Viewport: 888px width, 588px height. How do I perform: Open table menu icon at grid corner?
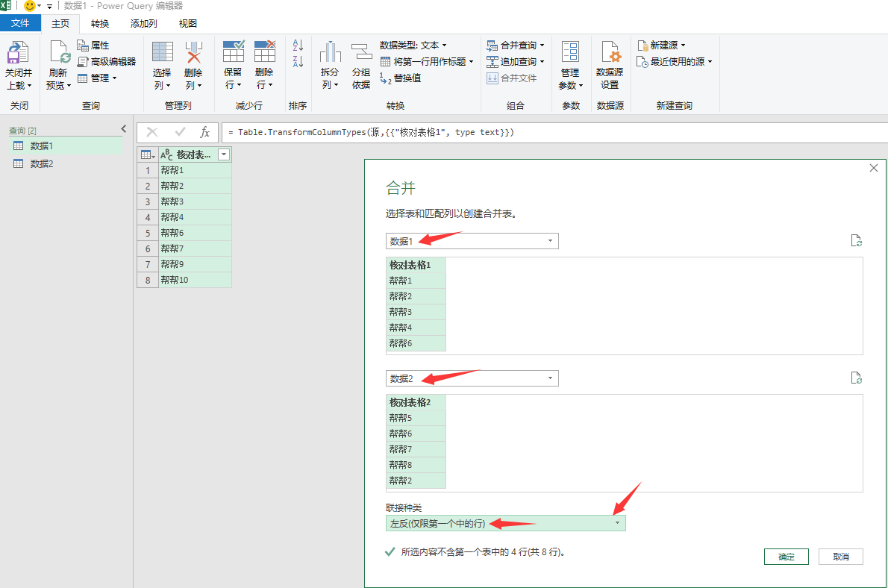(x=148, y=154)
